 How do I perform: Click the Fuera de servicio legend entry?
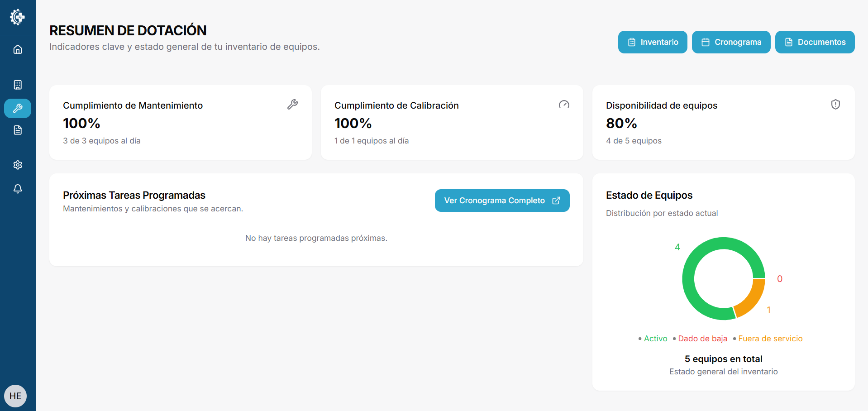pyautogui.click(x=768, y=339)
